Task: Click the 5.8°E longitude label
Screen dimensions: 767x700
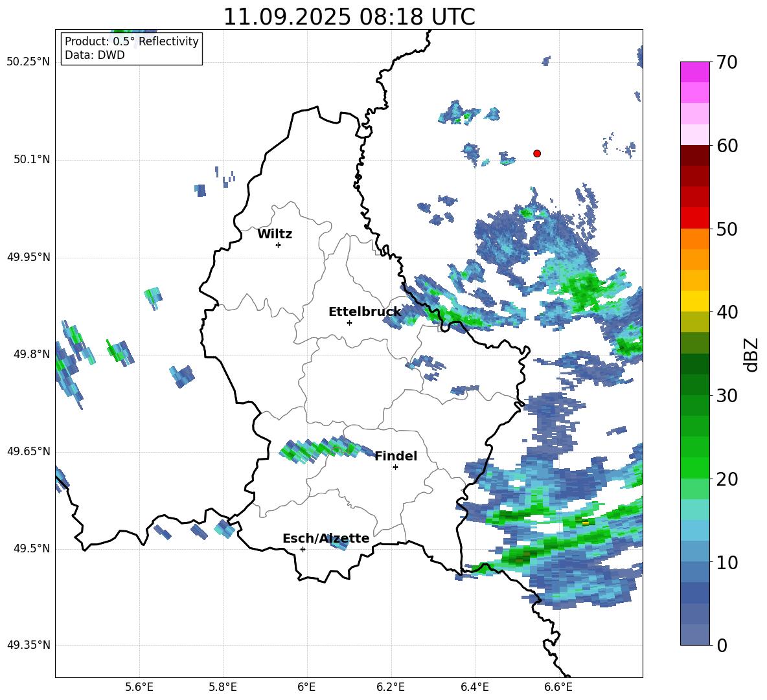Action: pyautogui.click(x=223, y=688)
